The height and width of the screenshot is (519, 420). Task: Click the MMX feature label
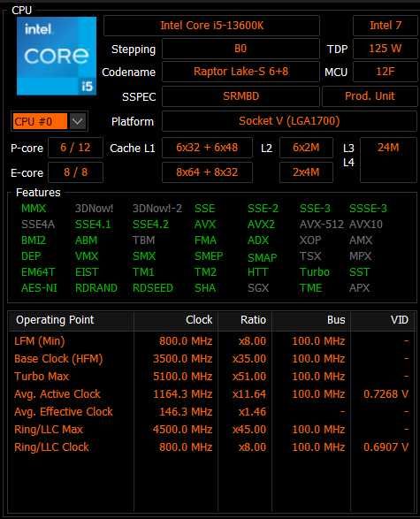tap(34, 209)
